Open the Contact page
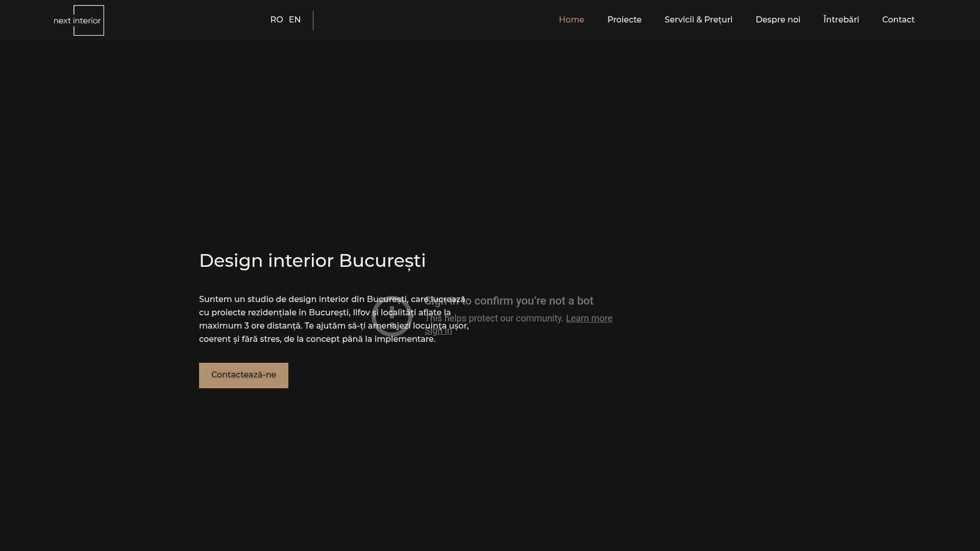This screenshot has width=980, height=551. point(898,20)
